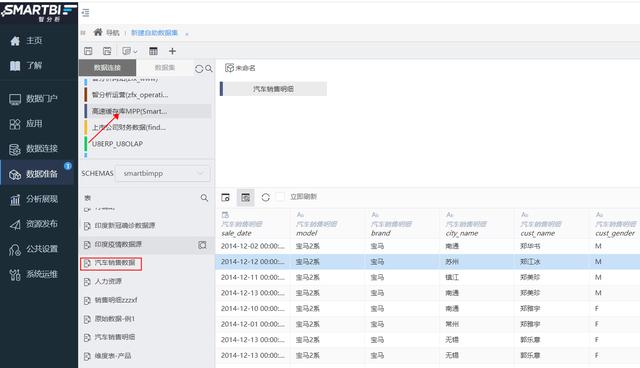Open 分析展现 in the left sidebar
This screenshot has width=640, height=368.
click(41, 199)
